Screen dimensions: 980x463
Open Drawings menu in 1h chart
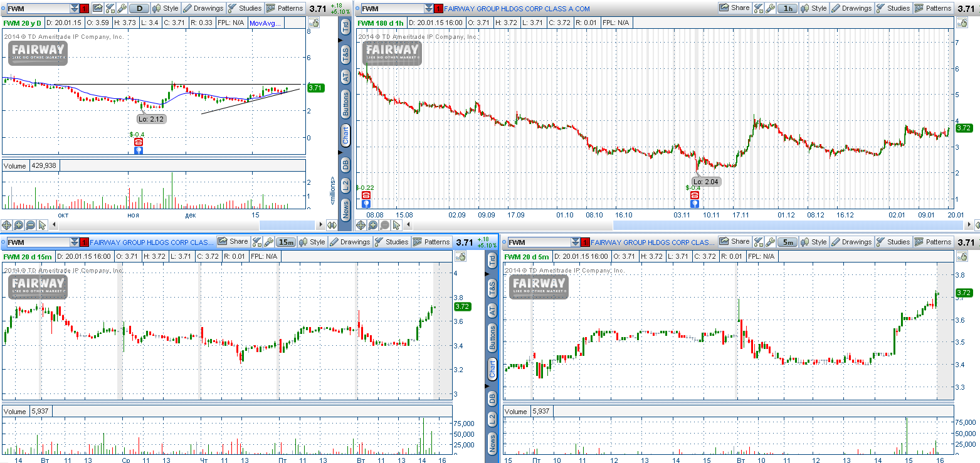point(851,9)
